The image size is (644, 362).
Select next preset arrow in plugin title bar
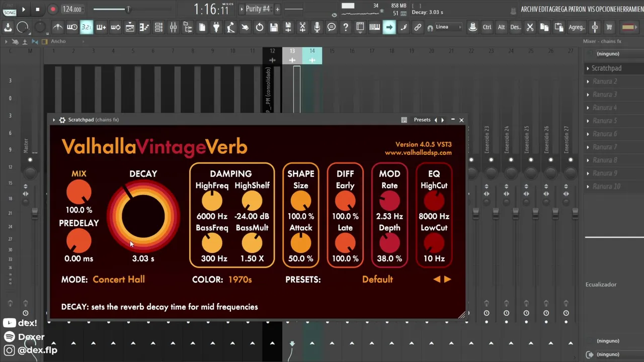pos(442,120)
